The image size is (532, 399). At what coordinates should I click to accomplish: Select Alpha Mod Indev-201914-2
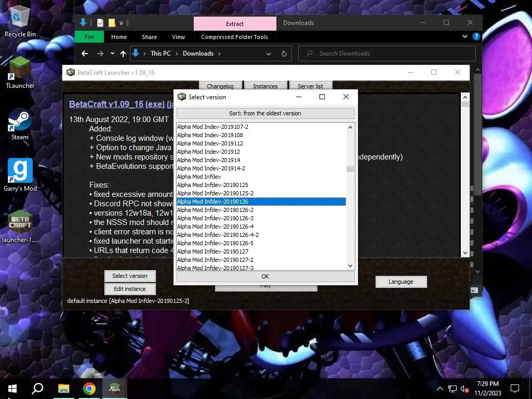(261, 168)
